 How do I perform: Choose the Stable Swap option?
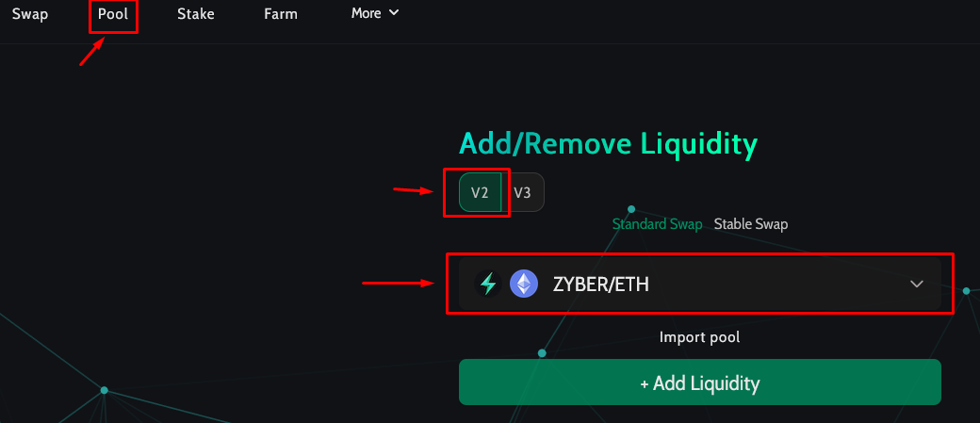[x=750, y=224]
